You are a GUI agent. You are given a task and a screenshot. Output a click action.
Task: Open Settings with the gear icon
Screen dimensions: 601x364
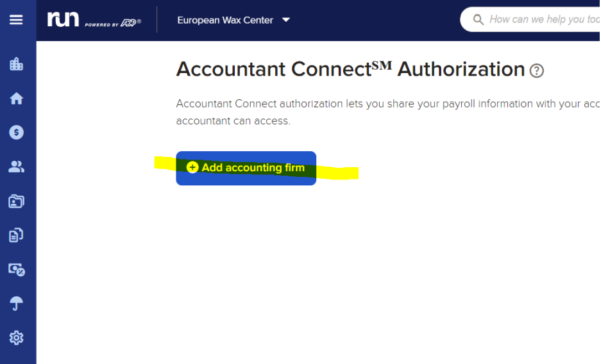click(16, 338)
